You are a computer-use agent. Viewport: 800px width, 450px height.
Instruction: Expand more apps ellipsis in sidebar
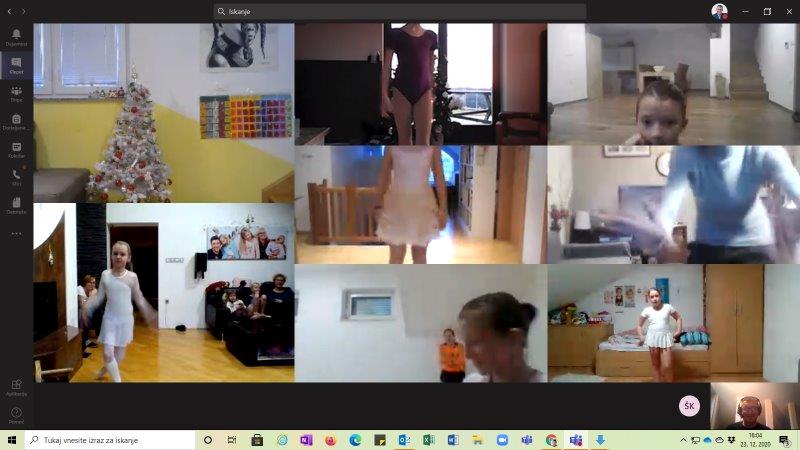(x=16, y=233)
